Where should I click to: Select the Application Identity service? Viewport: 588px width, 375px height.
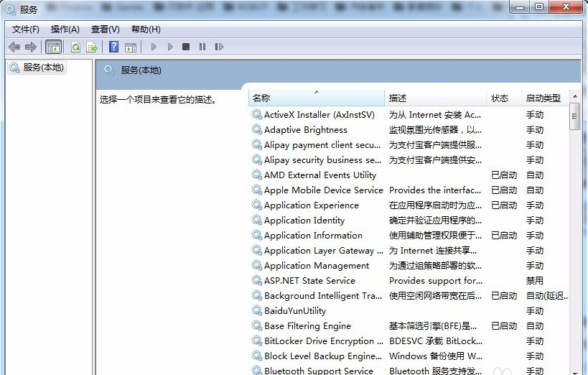point(304,221)
